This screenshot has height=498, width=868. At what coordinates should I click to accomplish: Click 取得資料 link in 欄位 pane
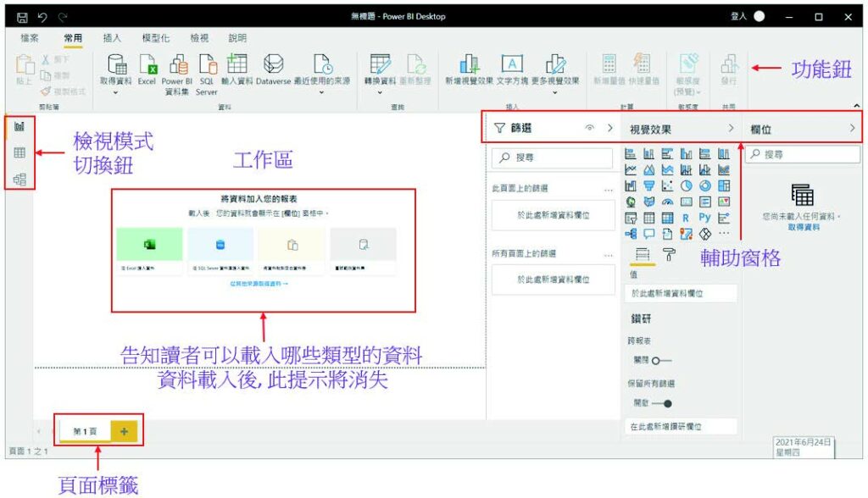[x=804, y=228]
